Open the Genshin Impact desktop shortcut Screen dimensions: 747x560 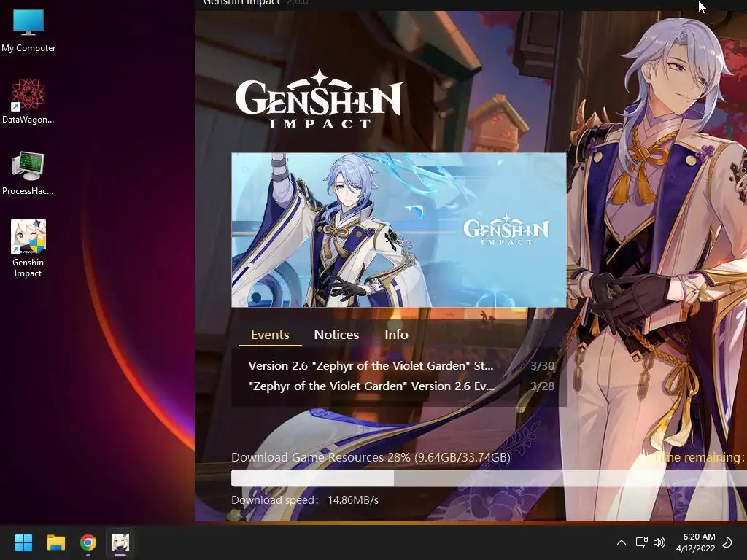pos(28,248)
